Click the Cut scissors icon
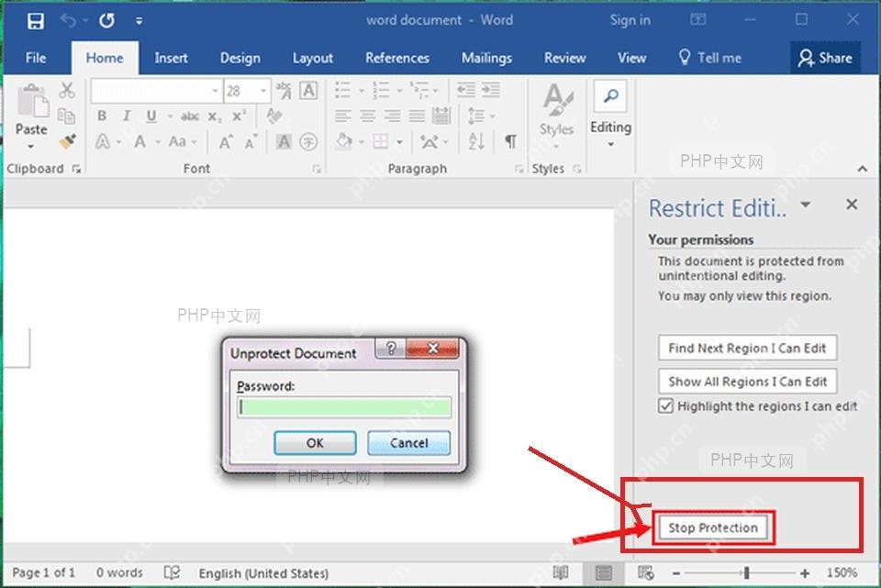Viewport: 881px width, 588px height. pos(67,89)
